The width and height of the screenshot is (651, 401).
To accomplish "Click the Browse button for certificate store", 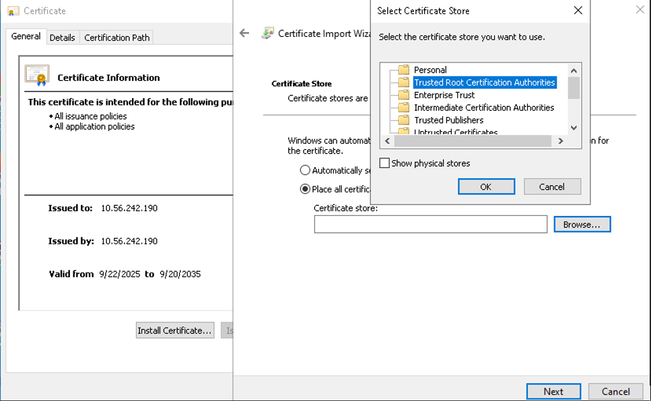I will (x=581, y=225).
